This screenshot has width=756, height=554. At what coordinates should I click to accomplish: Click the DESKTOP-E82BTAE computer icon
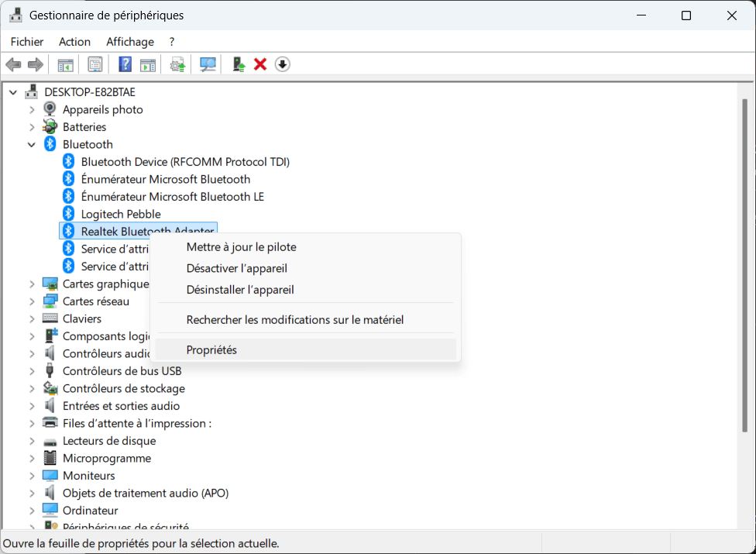[x=31, y=91]
